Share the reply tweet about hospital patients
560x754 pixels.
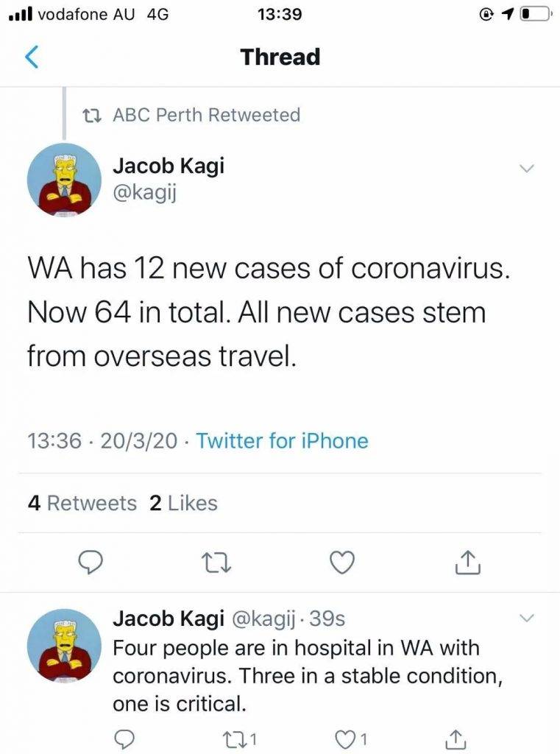[x=456, y=737]
